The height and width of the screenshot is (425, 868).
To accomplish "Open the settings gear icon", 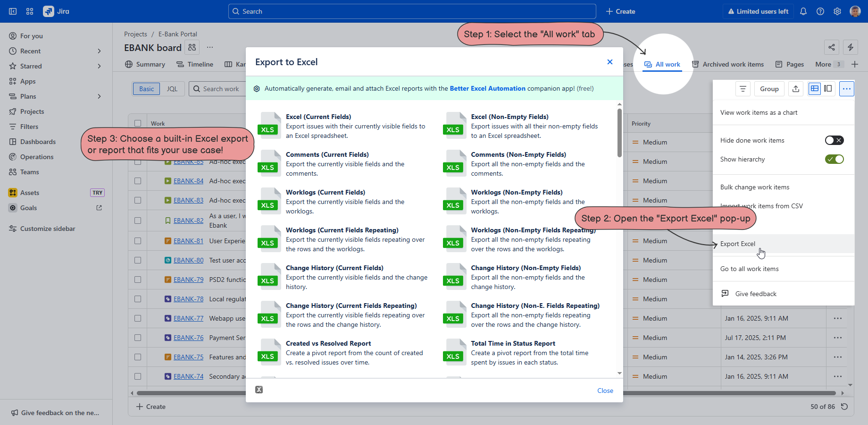I will tap(837, 11).
